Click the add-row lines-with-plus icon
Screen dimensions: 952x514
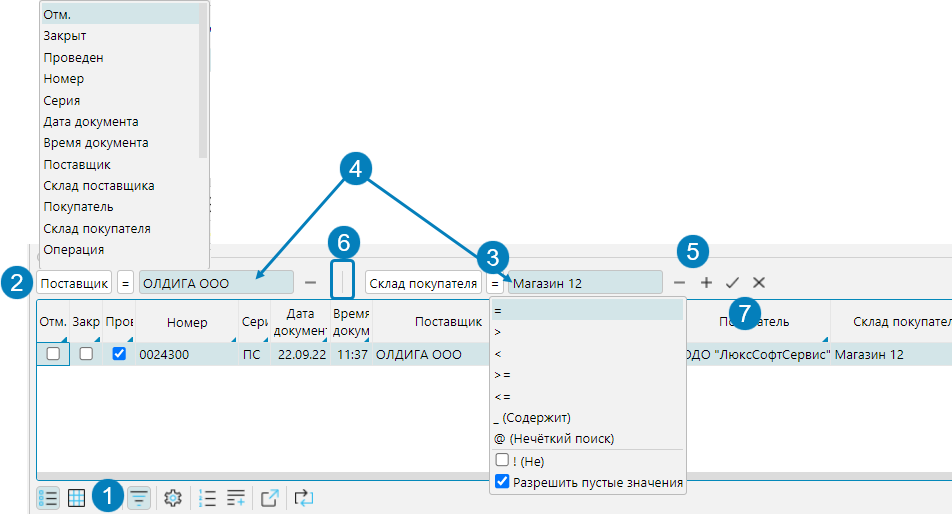pyautogui.click(x=236, y=499)
